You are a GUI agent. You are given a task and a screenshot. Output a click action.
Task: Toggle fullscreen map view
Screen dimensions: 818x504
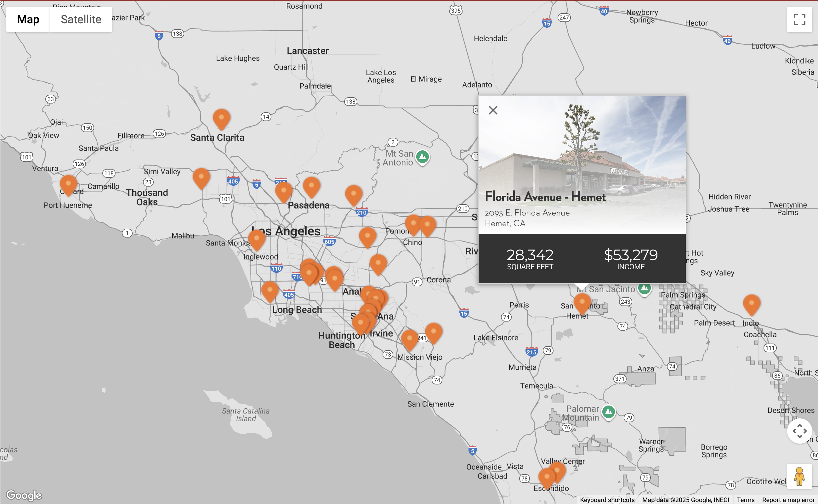pyautogui.click(x=799, y=19)
